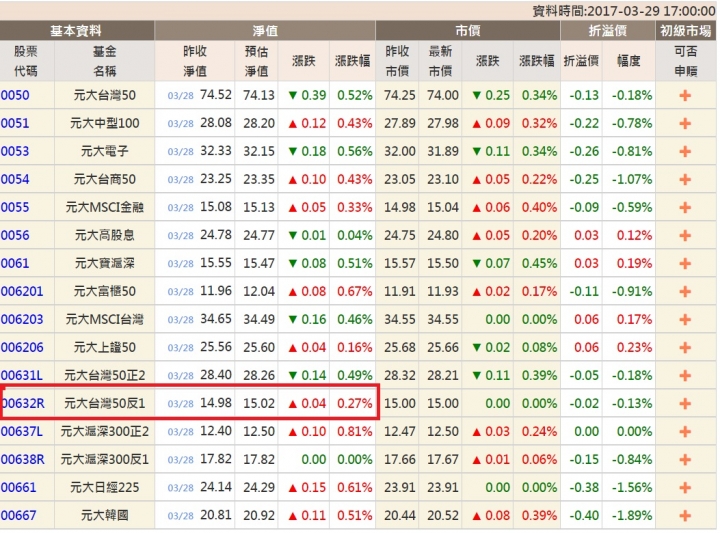Click premium percentage -1.89%
The image size is (720, 533).
tap(632, 516)
